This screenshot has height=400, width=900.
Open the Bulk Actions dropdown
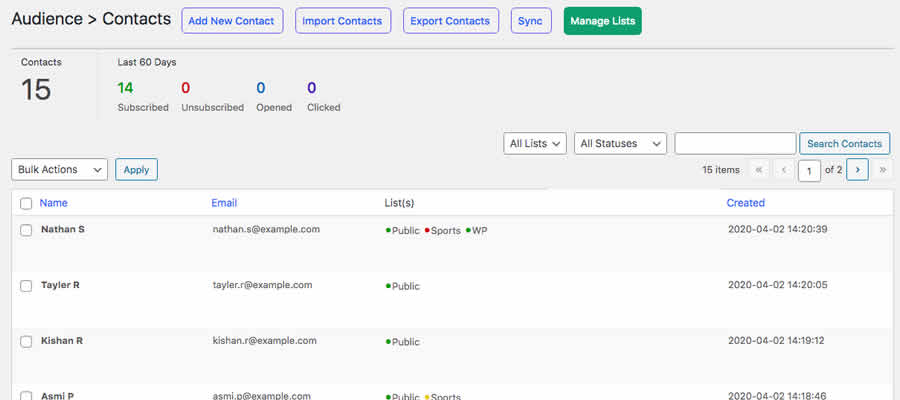coord(59,170)
